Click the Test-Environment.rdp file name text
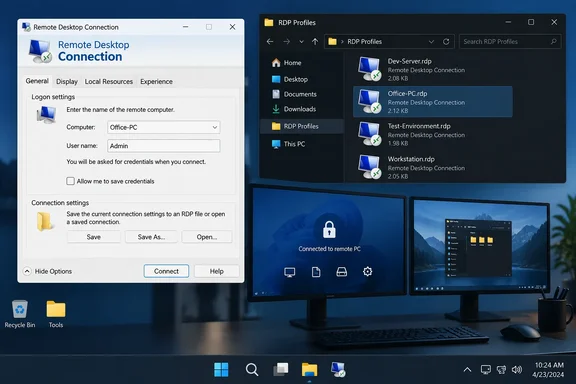 419,126
